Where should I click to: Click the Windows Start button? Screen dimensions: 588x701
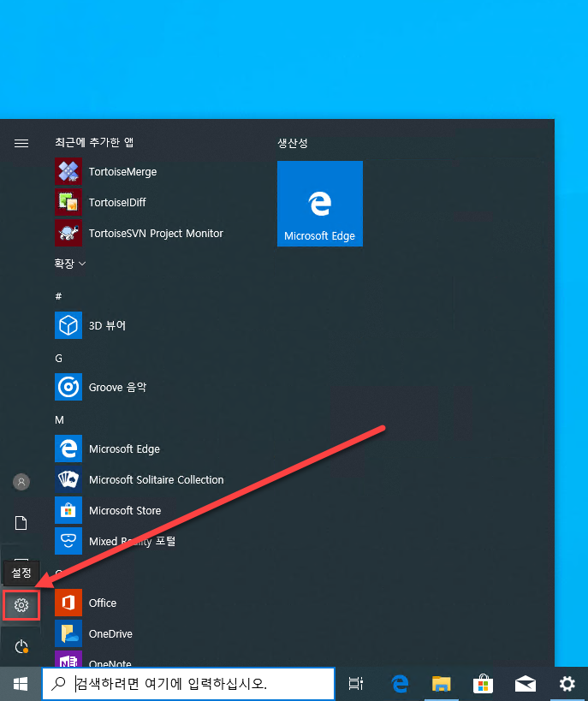click(x=21, y=684)
